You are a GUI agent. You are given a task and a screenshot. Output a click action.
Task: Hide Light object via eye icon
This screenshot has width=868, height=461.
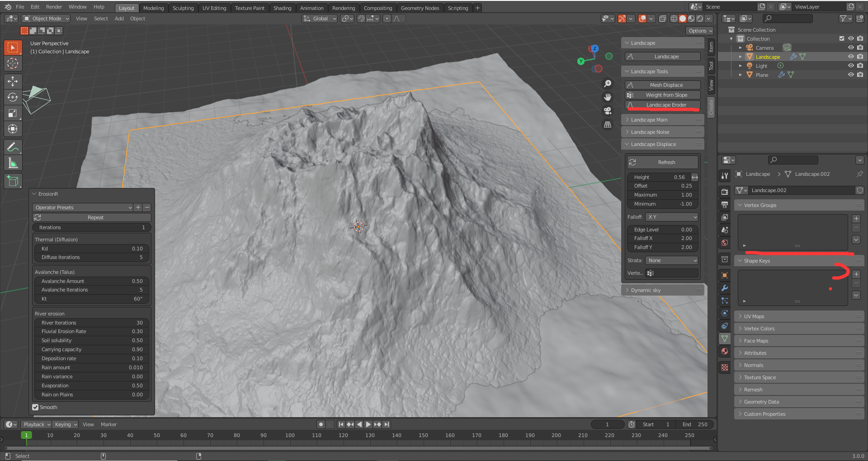[x=851, y=66]
